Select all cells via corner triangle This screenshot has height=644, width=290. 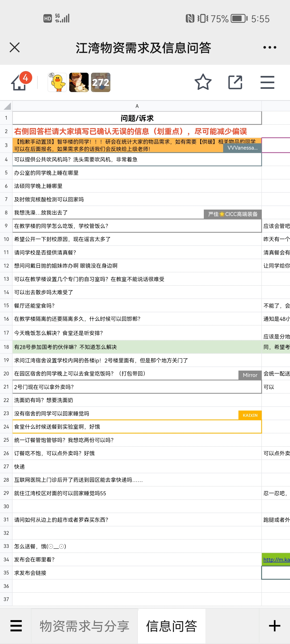(6, 106)
